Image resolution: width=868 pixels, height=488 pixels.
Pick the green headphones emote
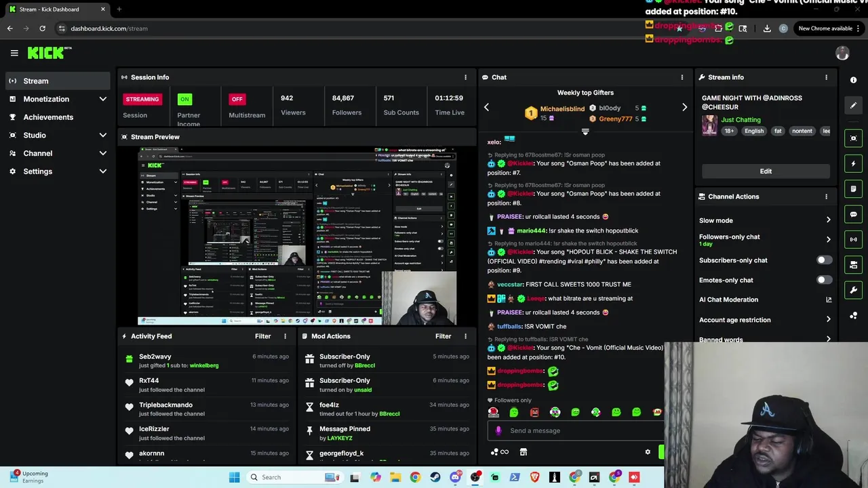click(x=555, y=412)
